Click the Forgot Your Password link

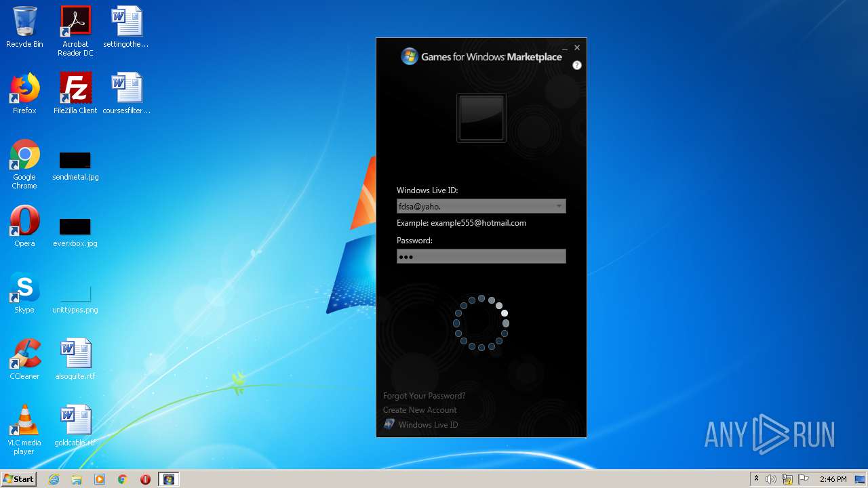tap(424, 396)
